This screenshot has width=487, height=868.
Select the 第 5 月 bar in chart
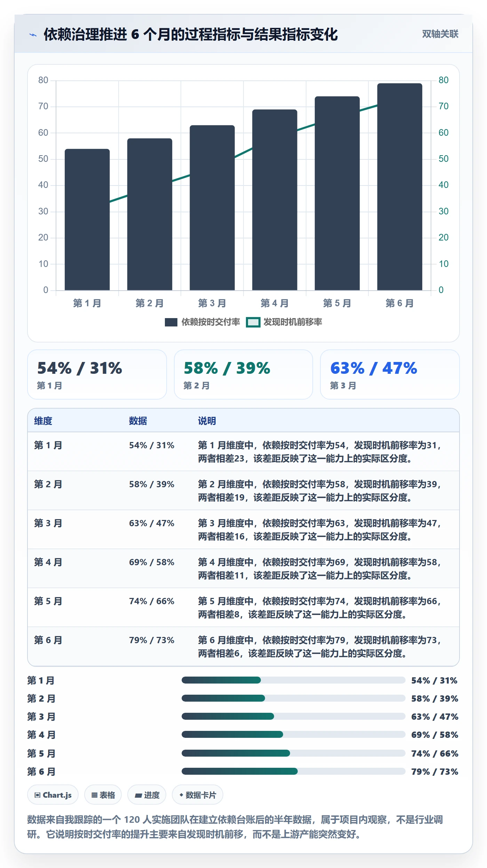coord(337,193)
